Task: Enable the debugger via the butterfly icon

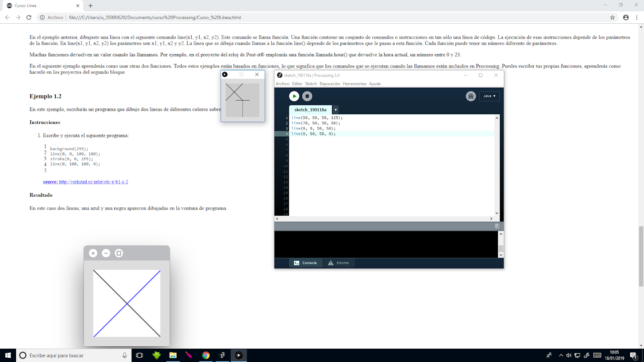Action: [x=471, y=96]
